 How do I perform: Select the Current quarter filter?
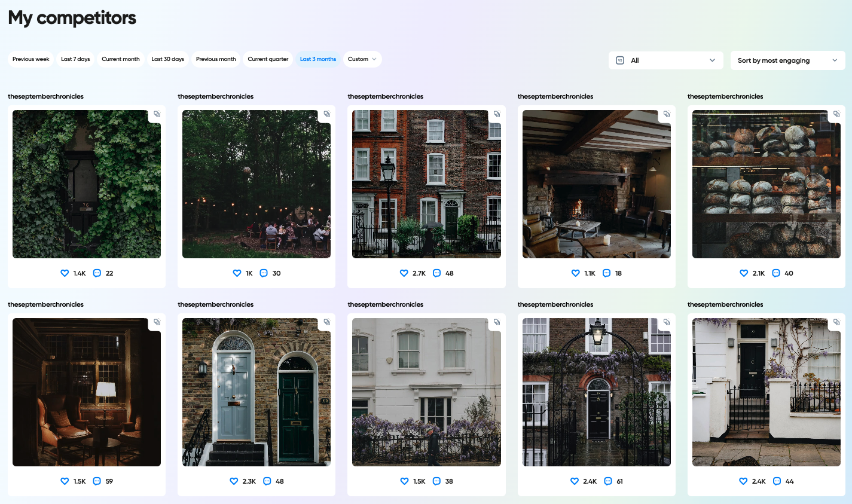point(268,59)
